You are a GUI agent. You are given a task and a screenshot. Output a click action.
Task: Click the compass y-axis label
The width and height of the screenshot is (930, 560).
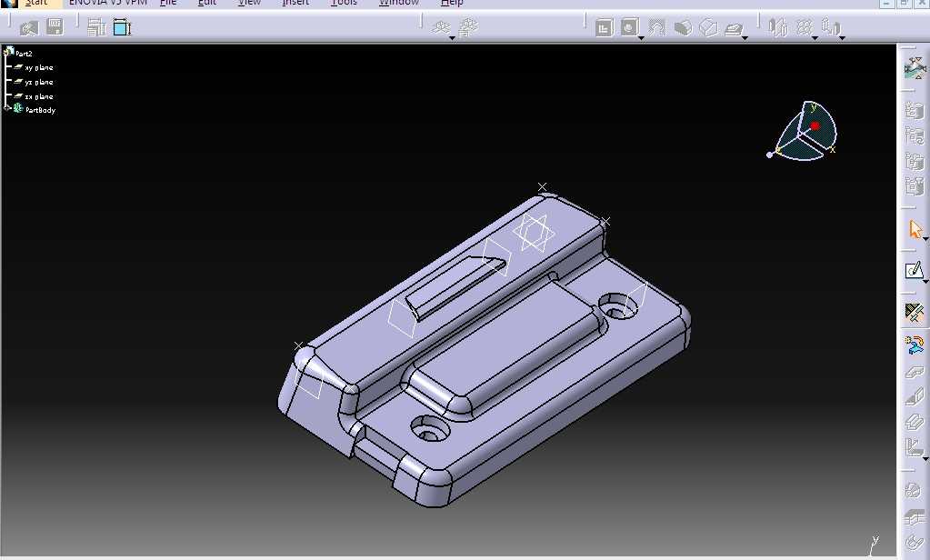[814, 107]
